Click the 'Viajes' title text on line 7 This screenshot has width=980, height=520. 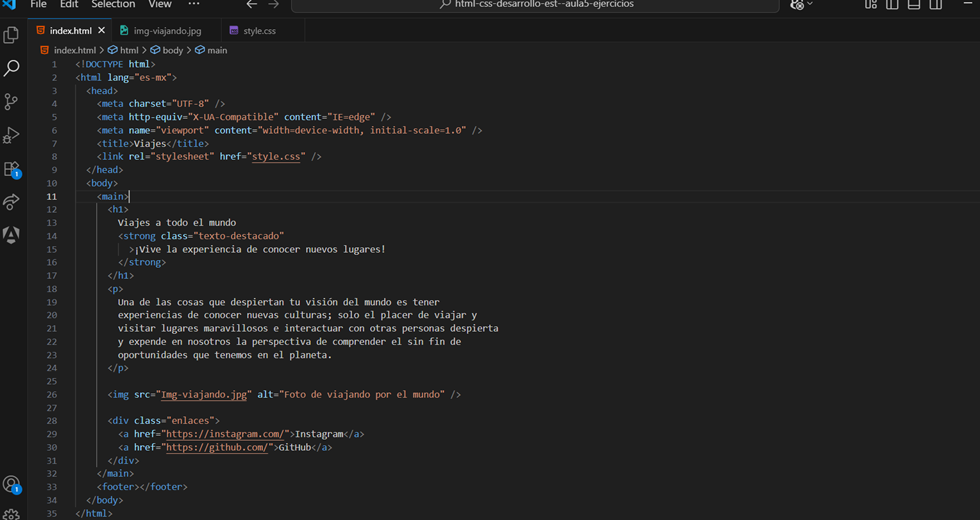click(x=150, y=143)
